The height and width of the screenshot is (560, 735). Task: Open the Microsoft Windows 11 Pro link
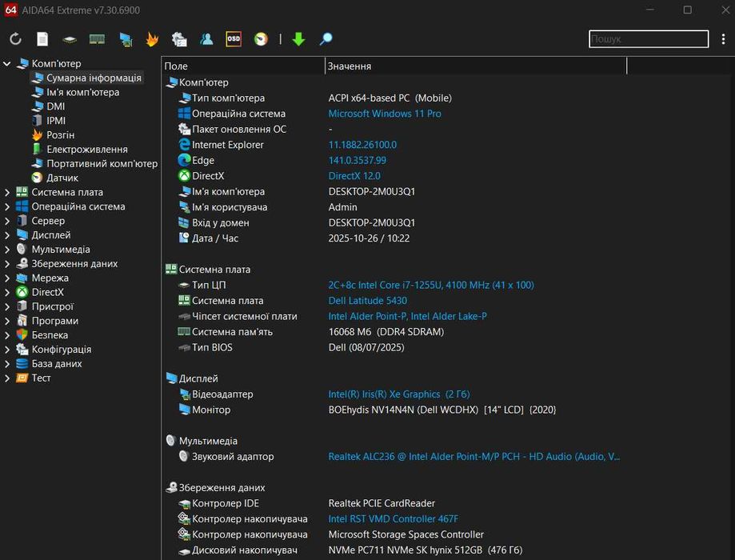(x=385, y=114)
